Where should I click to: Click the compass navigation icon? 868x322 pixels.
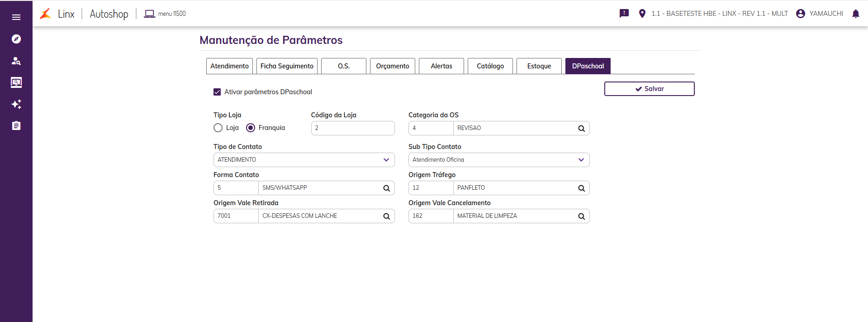click(x=16, y=39)
